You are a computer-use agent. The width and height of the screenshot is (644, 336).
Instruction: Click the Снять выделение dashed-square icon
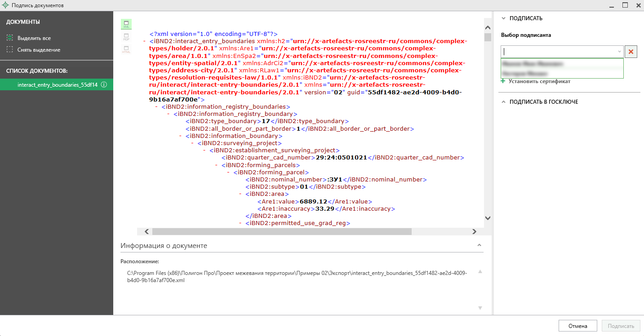click(9, 50)
